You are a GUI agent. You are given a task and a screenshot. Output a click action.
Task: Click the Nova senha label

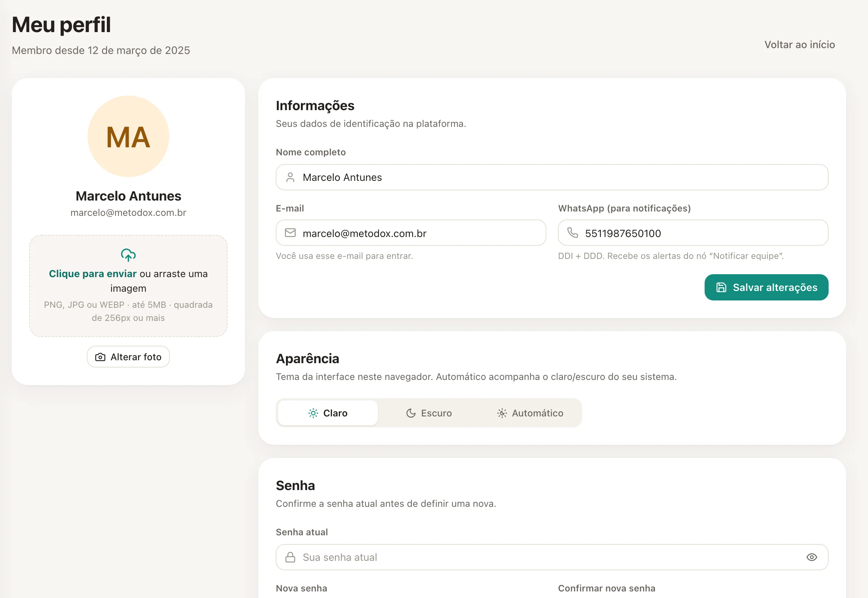coord(301,588)
